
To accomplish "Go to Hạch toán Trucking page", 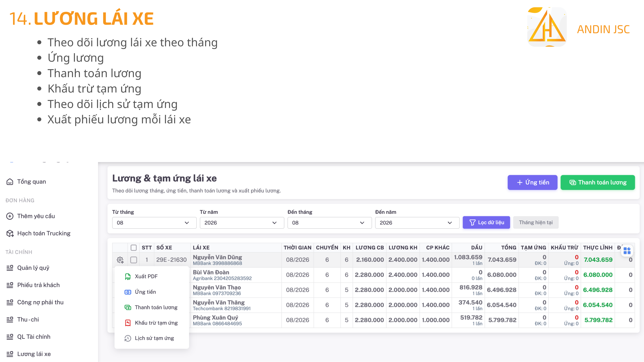I will click(x=44, y=233).
